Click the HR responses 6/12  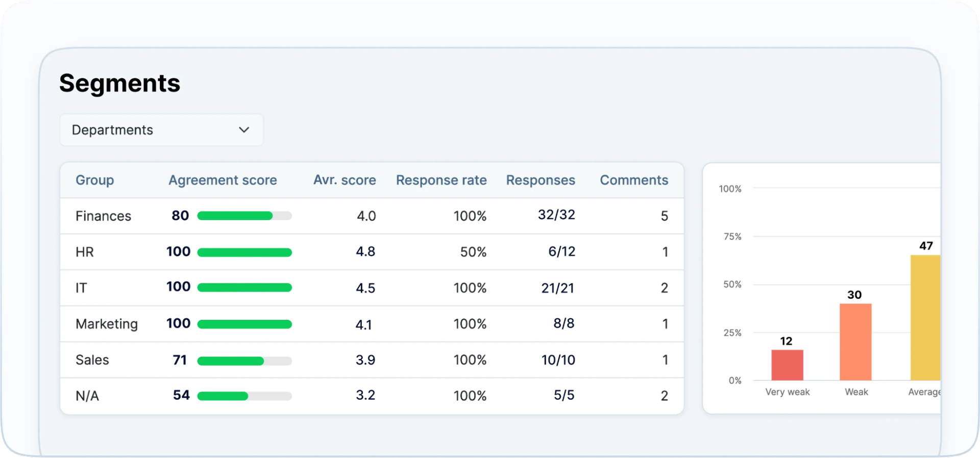(x=561, y=251)
